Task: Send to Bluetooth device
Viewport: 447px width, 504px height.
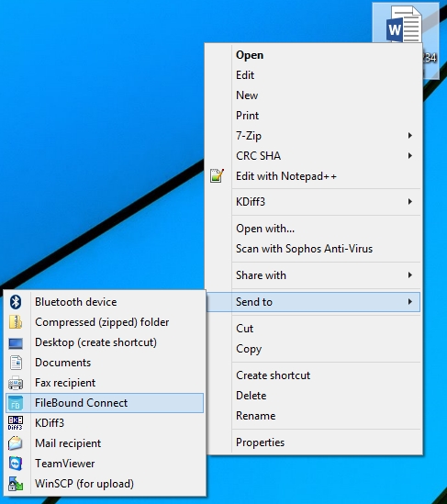Action: tap(105, 302)
